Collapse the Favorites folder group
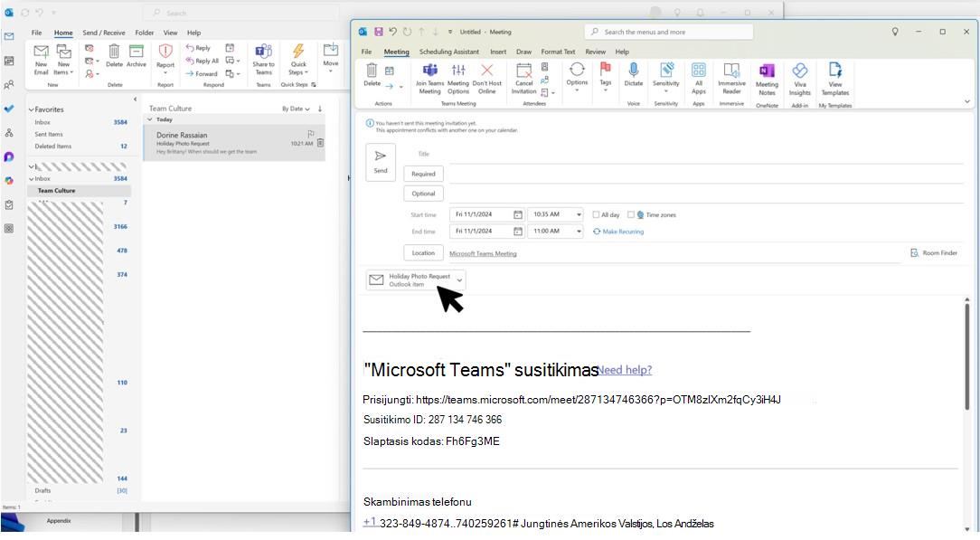This screenshot has width=980, height=540. pos(32,109)
